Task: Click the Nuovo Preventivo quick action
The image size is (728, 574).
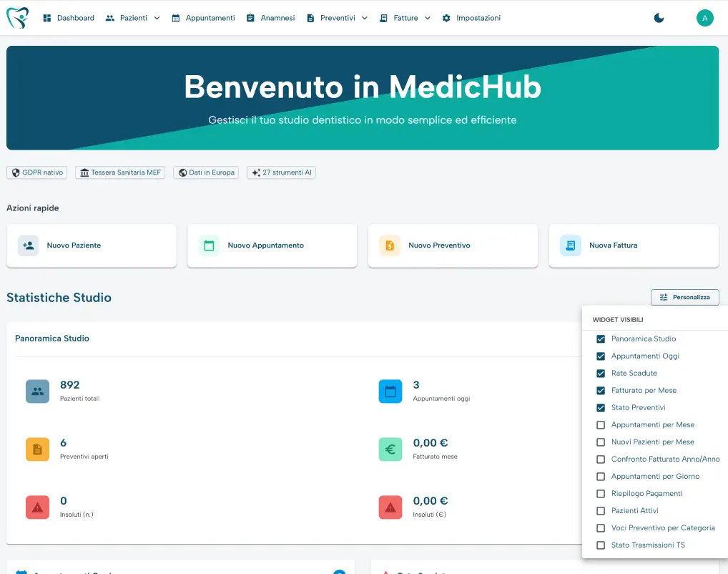Action: tap(453, 246)
